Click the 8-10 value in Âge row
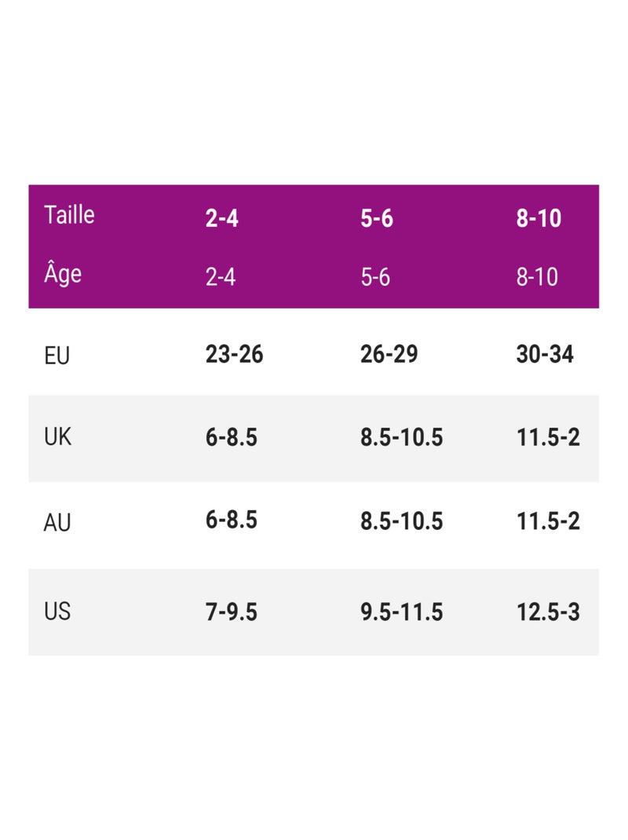The width and height of the screenshot is (628, 840). coord(537,277)
